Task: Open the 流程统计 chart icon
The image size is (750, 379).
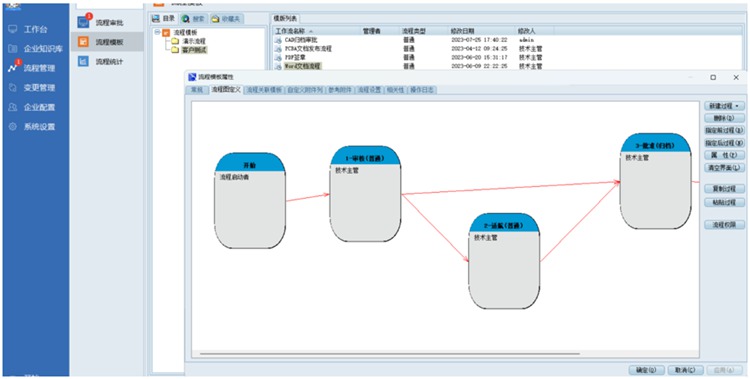Action: tap(83, 61)
